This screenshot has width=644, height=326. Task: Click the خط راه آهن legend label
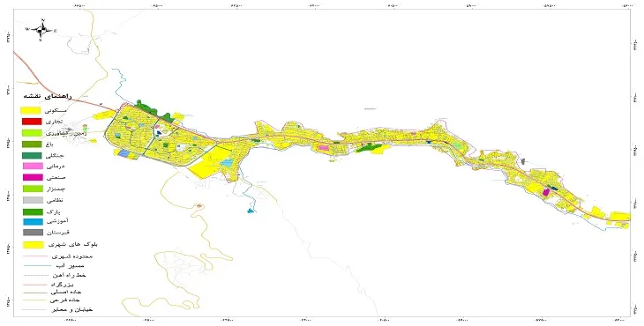[x=69, y=275]
